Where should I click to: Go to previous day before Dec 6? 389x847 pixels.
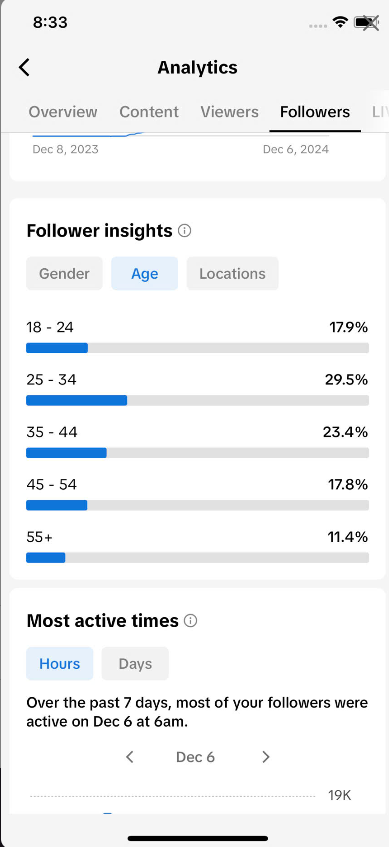[130, 757]
